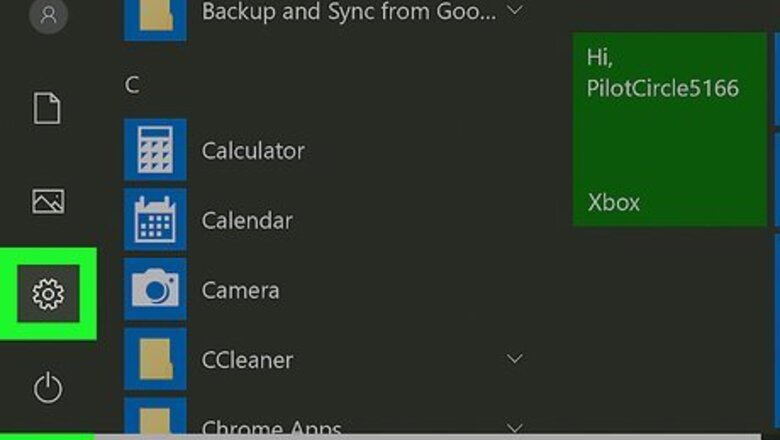Select the Backup and Sync from Goo... label
This screenshot has width=780, height=440.
(x=349, y=11)
